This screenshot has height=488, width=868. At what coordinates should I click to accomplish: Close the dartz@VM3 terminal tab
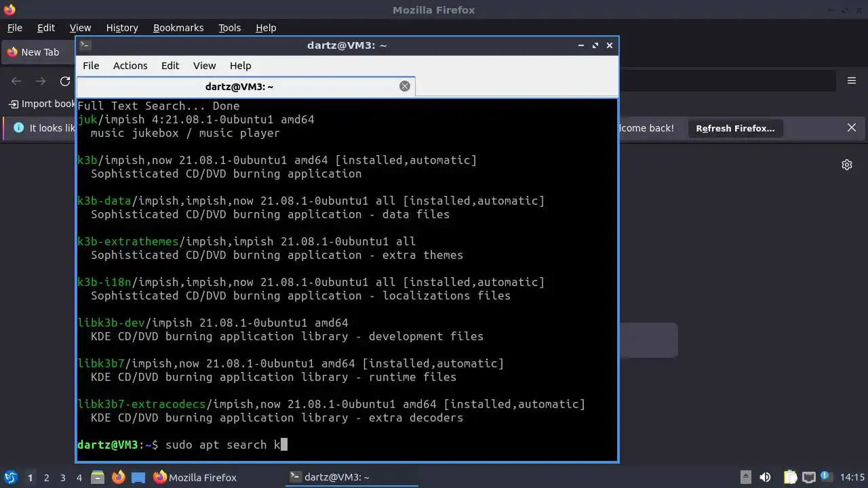(405, 86)
